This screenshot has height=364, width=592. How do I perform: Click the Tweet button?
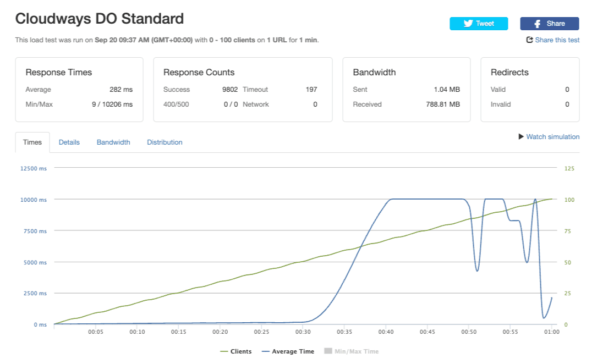479,24
